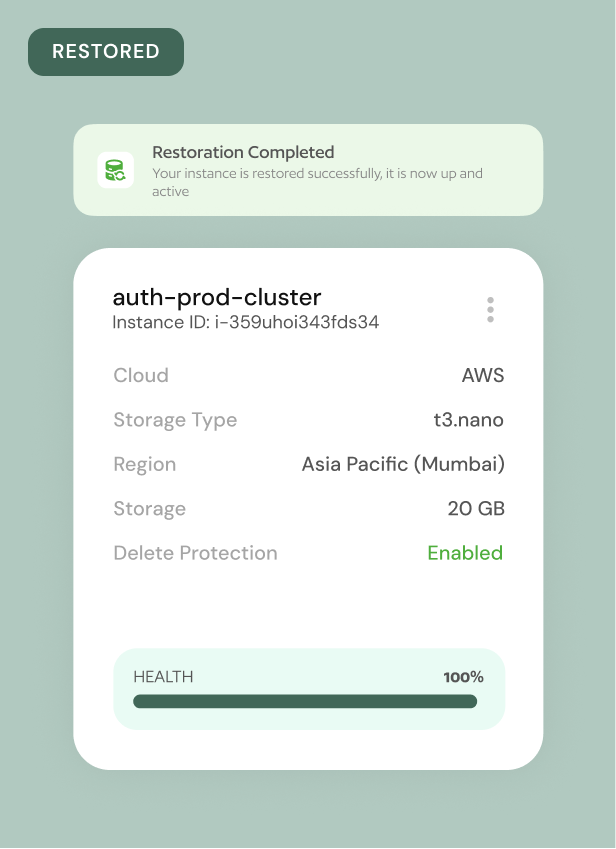Screen dimensions: 616x849
Task: Click the health progress bar
Action: [x=305, y=702]
